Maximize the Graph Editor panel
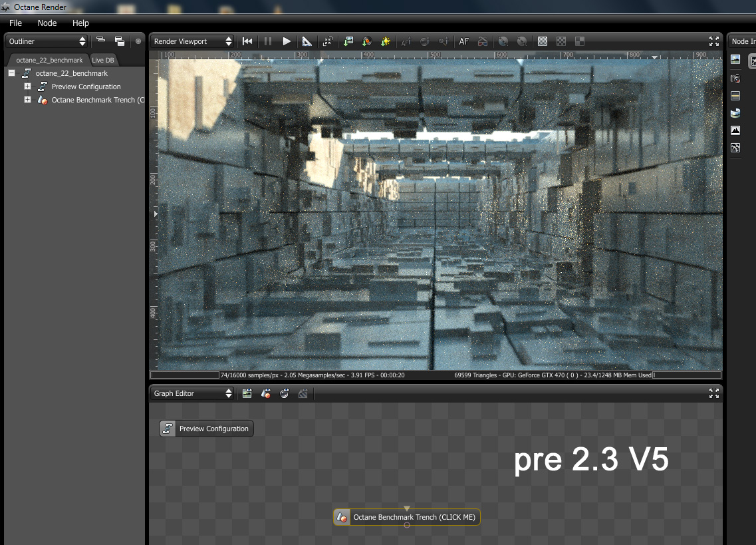 pos(714,393)
